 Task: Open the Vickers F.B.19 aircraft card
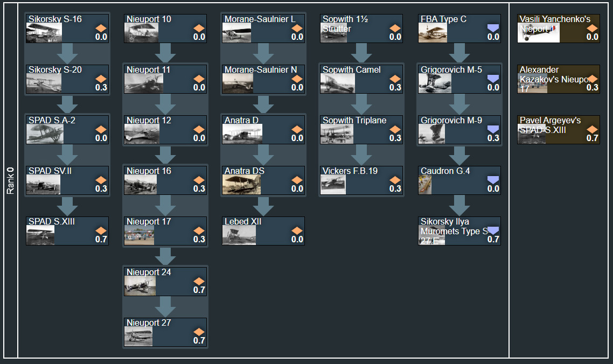pyautogui.click(x=361, y=180)
